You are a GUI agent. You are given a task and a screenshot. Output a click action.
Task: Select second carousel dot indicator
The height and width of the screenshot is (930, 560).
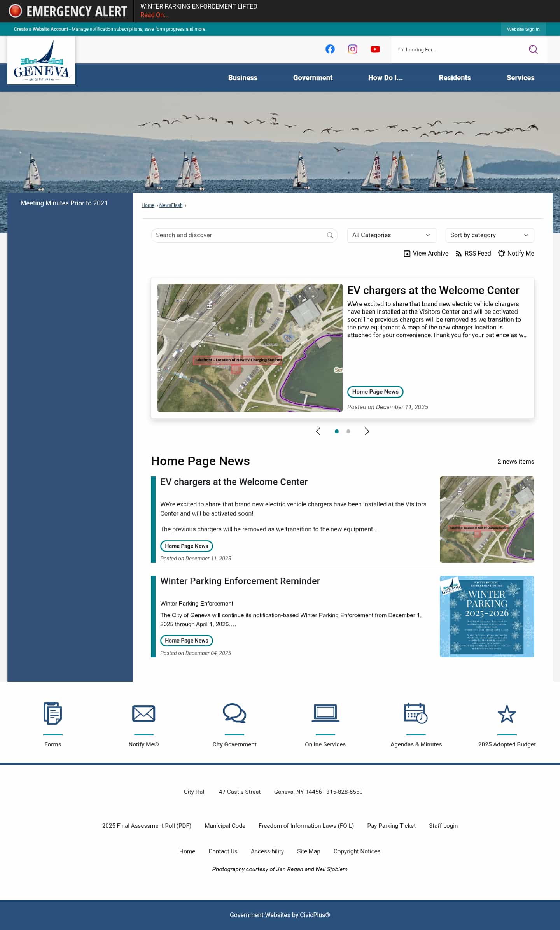click(x=348, y=431)
